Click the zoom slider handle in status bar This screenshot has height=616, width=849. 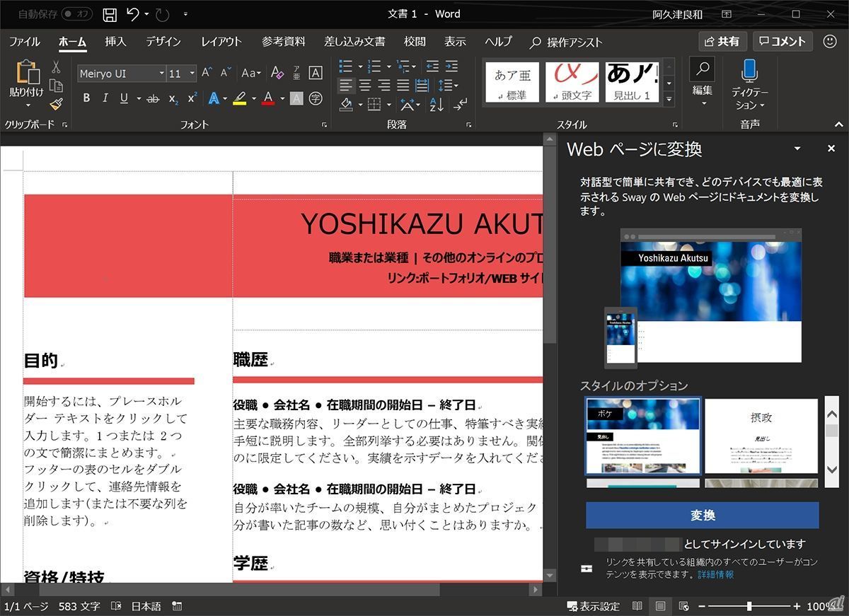click(x=749, y=606)
